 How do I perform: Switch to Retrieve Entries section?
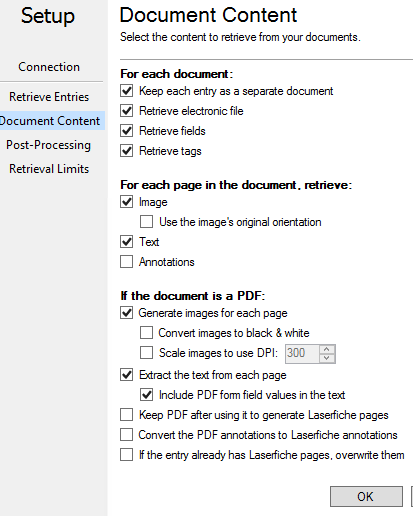(x=49, y=97)
